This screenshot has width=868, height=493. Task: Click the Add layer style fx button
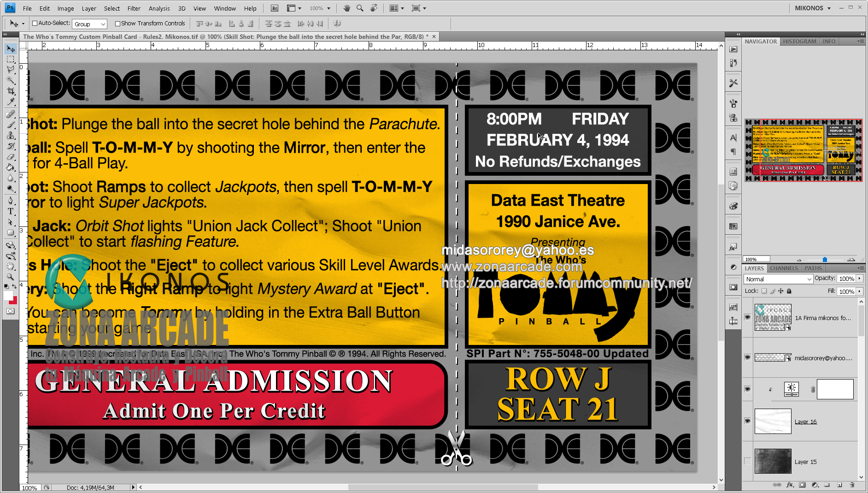790,485
